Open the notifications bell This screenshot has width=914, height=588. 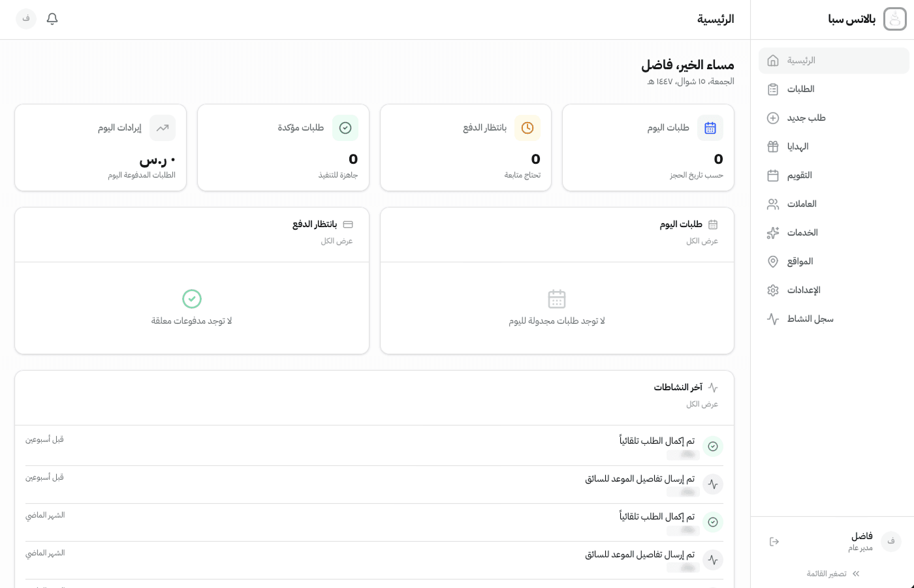[52, 19]
